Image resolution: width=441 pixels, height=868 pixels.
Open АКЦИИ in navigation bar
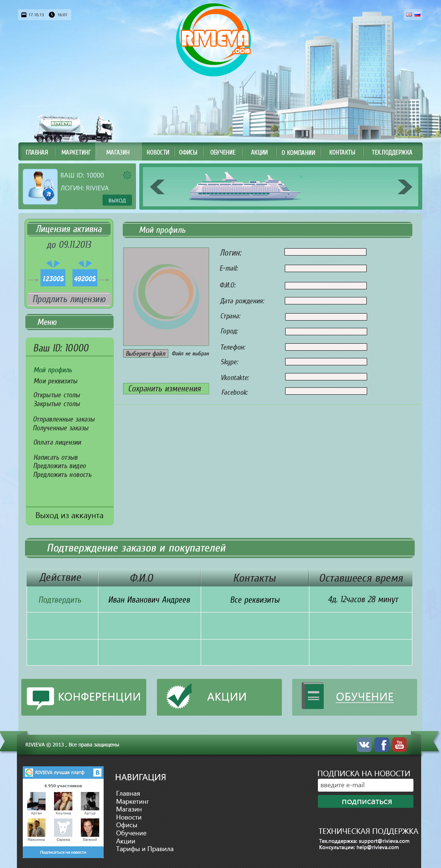[259, 152]
